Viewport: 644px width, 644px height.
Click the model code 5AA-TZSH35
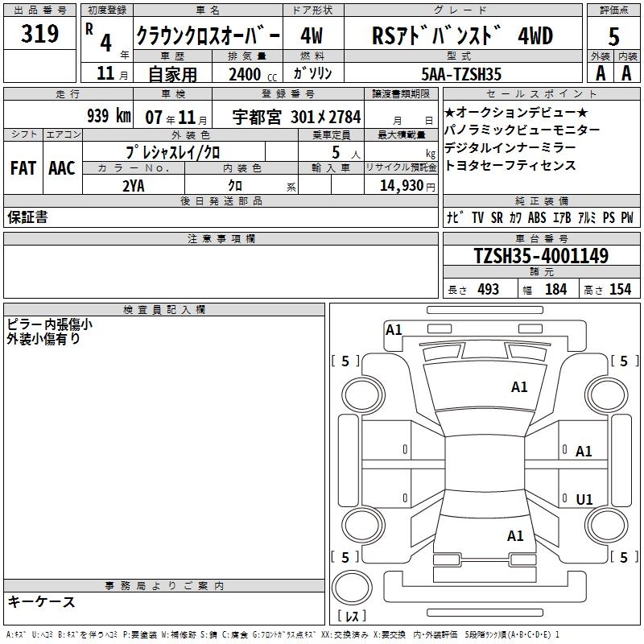point(461,74)
